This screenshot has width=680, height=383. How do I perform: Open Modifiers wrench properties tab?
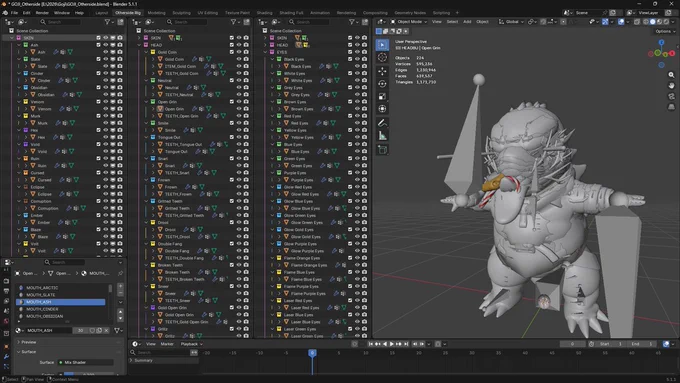click(6, 357)
